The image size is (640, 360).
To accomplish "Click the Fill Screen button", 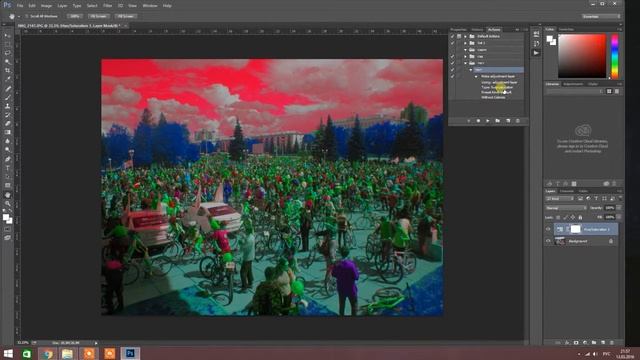I will (x=126, y=16).
